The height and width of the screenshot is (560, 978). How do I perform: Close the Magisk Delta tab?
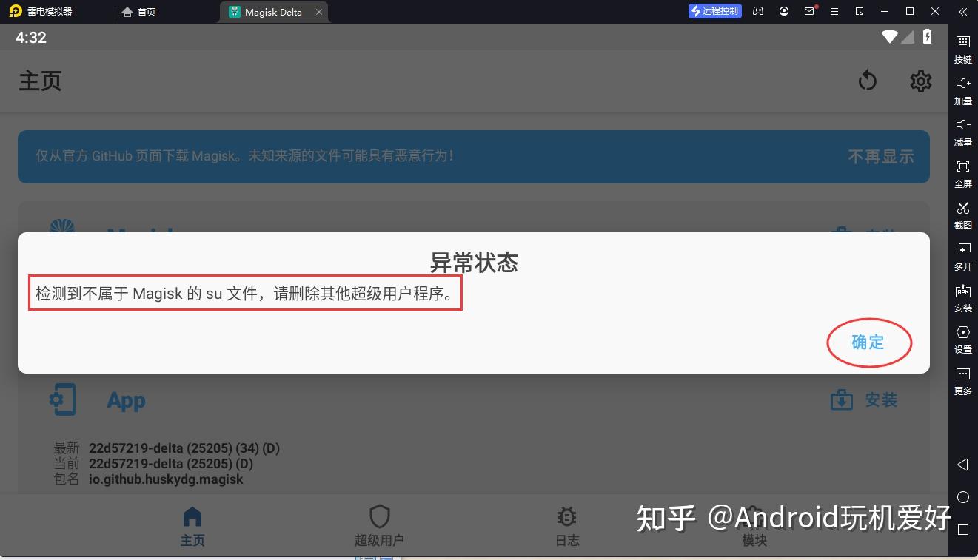click(319, 12)
